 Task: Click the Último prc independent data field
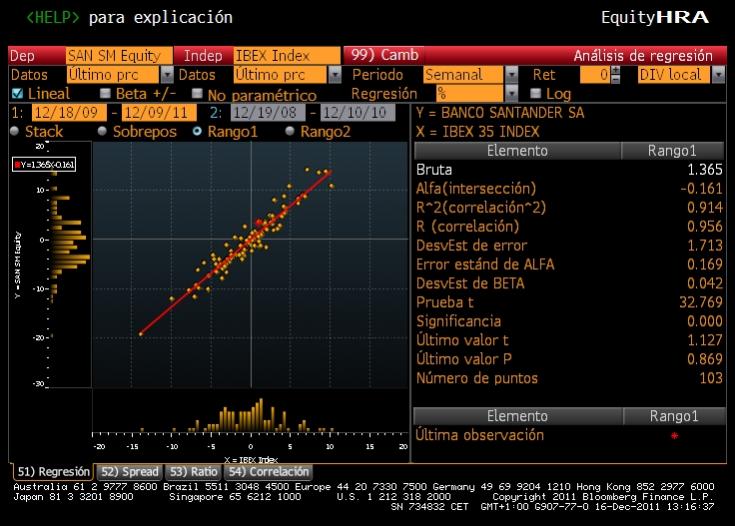[x=281, y=75]
